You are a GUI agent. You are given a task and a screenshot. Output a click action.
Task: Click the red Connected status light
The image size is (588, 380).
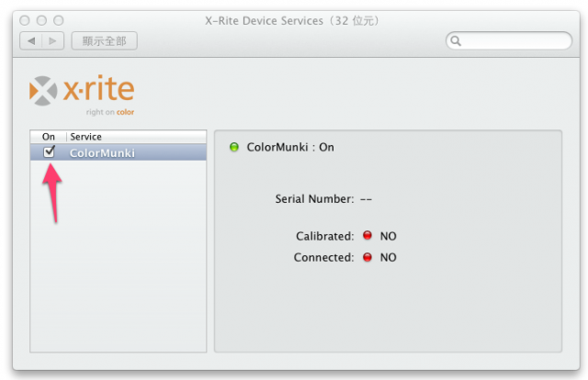point(367,257)
